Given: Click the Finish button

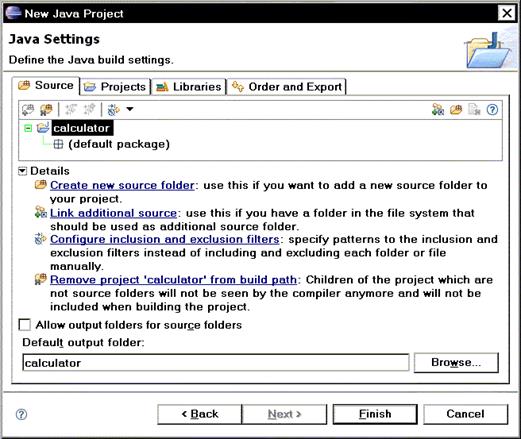Looking at the screenshot, I should click(375, 414).
